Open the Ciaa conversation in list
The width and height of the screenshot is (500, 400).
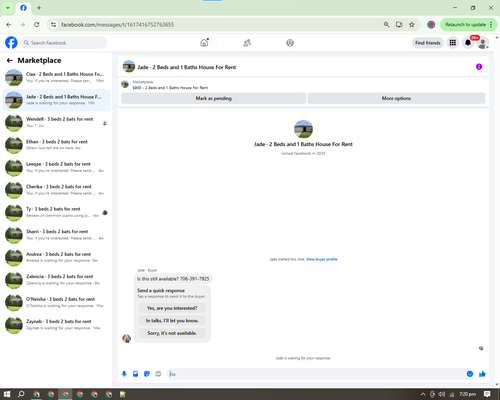coord(56,77)
